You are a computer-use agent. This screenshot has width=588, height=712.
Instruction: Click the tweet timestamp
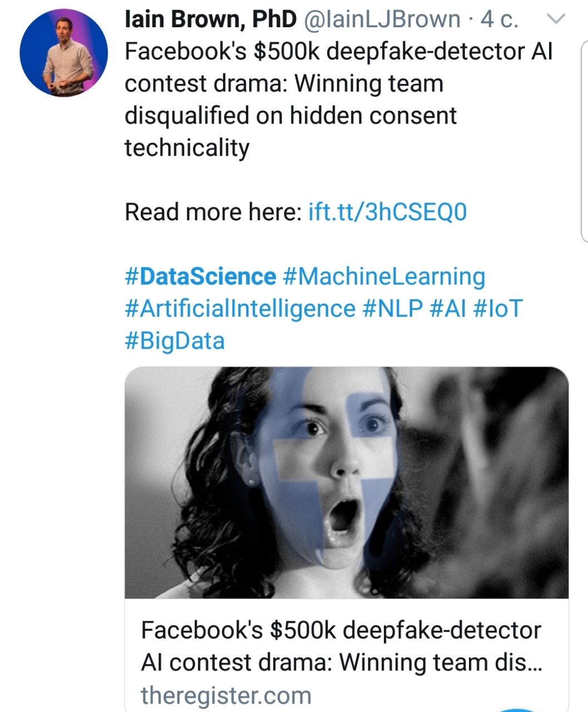[500, 19]
